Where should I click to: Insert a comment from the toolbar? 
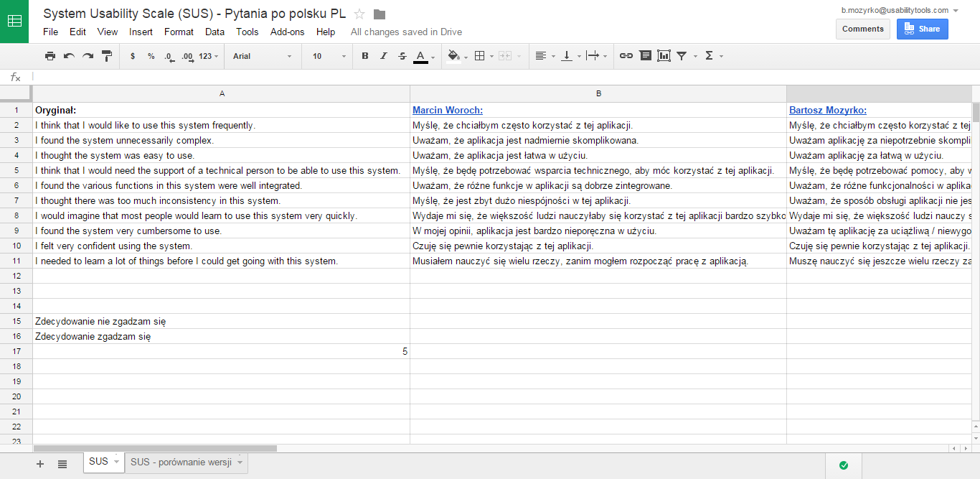tap(645, 56)
